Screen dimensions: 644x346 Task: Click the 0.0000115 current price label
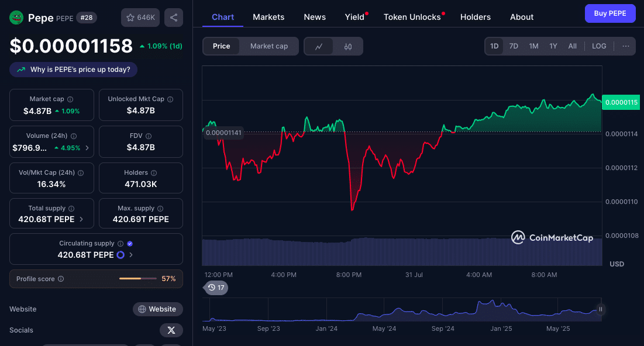pos(621,102)
